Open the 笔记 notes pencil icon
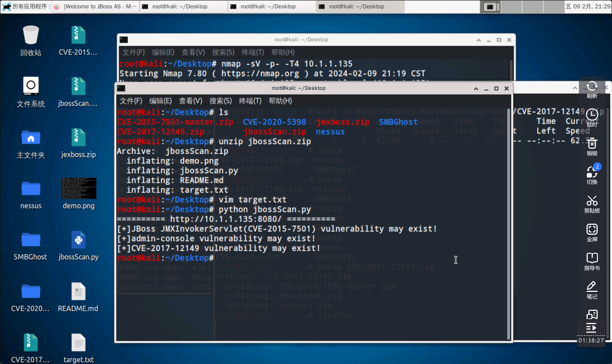Screen dimensions: 612x364 tap(592, 287)
